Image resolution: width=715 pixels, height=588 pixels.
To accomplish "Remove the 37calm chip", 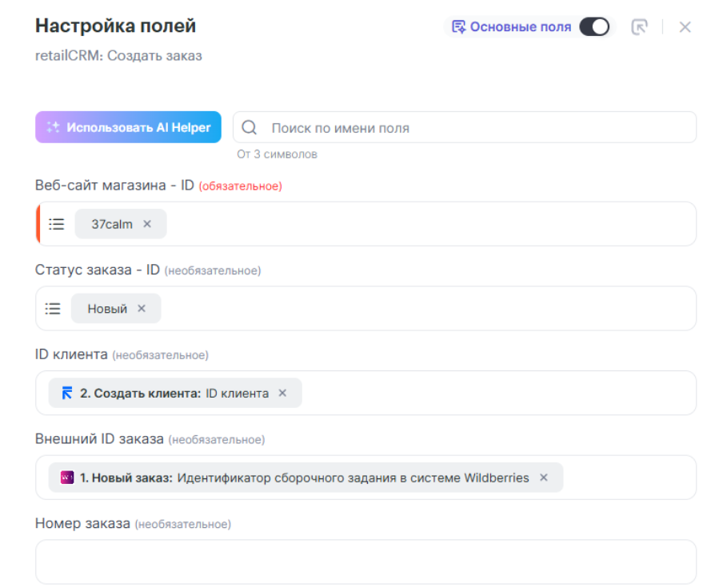I will [x=147, y=224].
